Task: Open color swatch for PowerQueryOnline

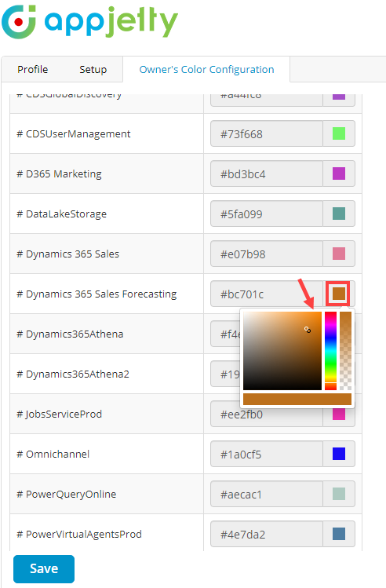Action: point(339,494)
